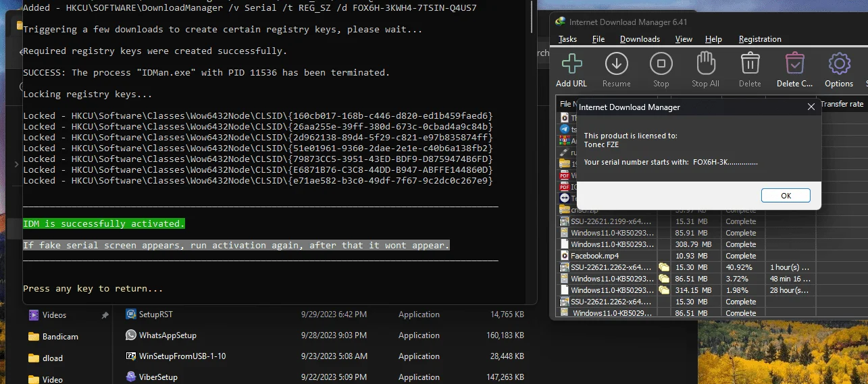Click the dload folder icon in the sidebar
The image size is (868, 384).
[x=34, y=358]
